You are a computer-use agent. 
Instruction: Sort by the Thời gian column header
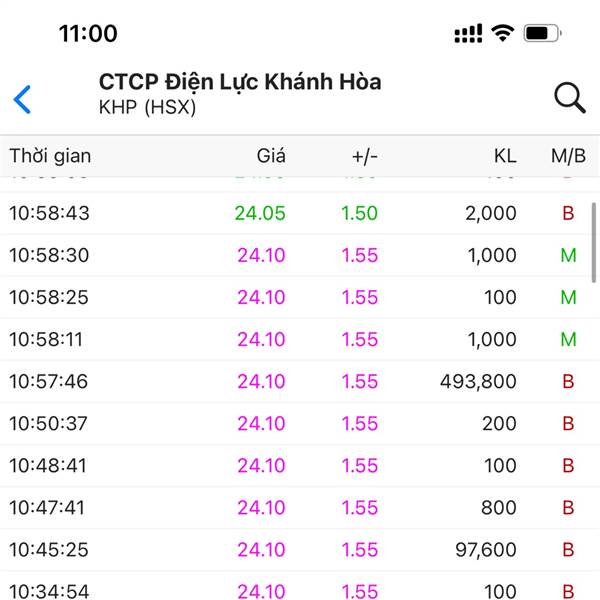50,156
